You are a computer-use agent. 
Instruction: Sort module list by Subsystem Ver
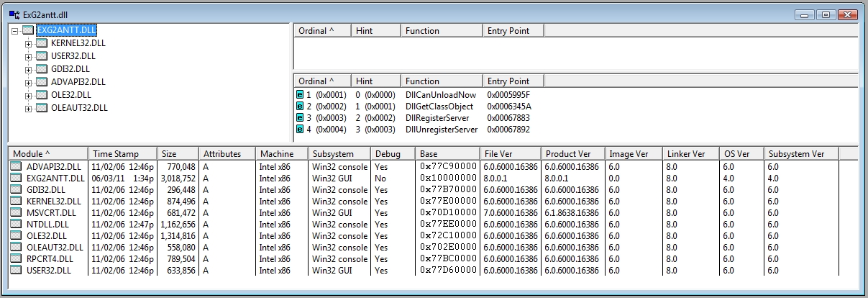pyautogui.click(x=801, y=154)
